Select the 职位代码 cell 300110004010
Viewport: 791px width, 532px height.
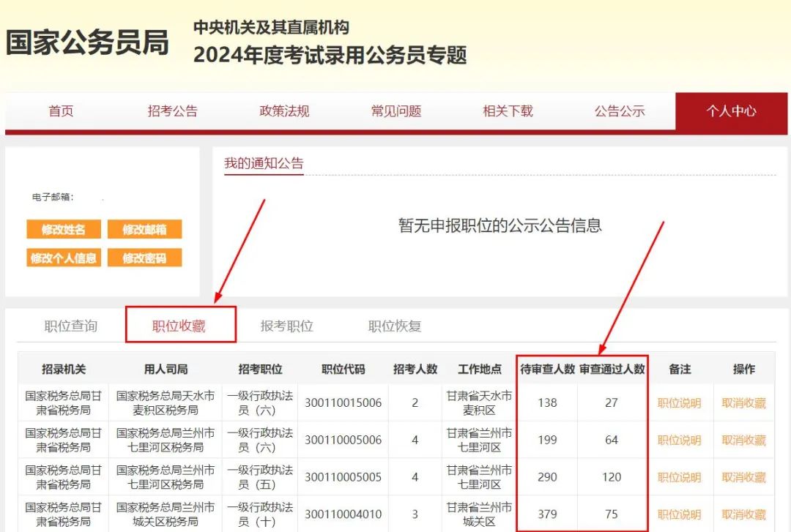click(343, 514)
